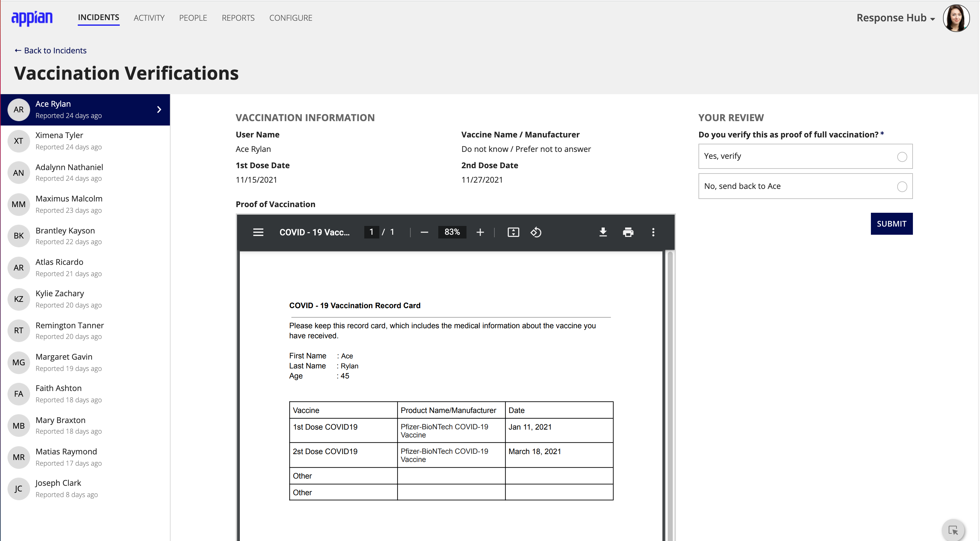Switch to the Activity tab
This screenshot has width=980, height=541.
(150, 18)
